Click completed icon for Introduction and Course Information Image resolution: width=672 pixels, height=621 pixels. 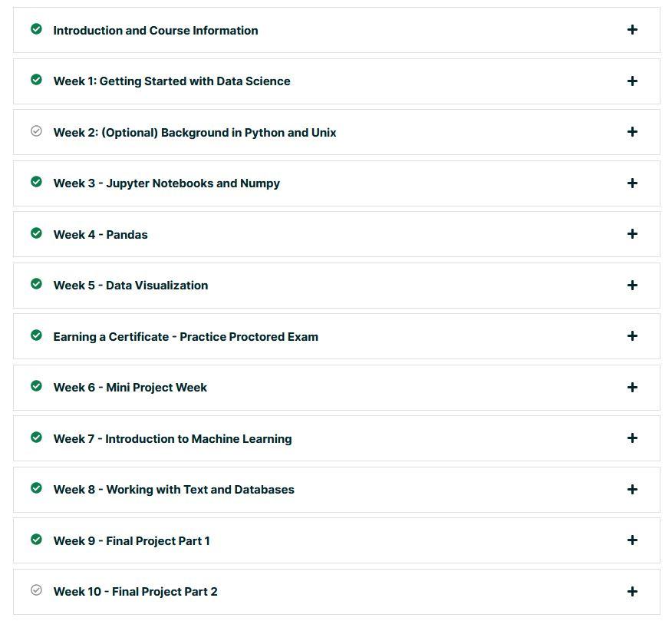click(x=36, y=28)
